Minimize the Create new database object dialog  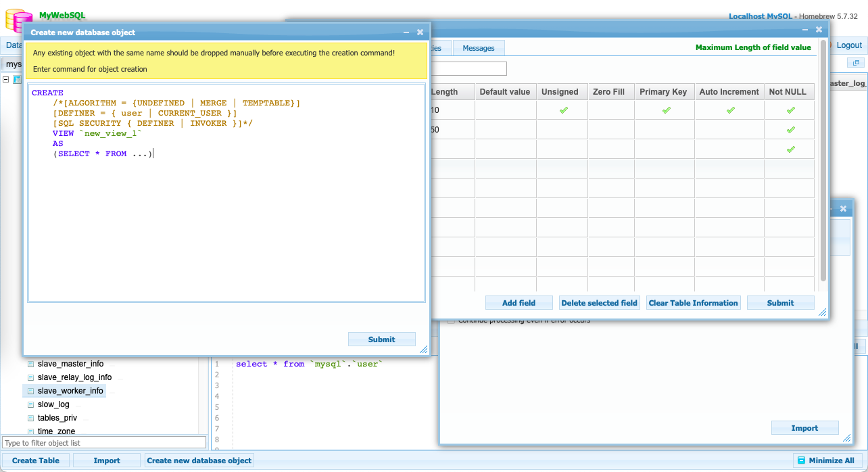coord(406,32)
